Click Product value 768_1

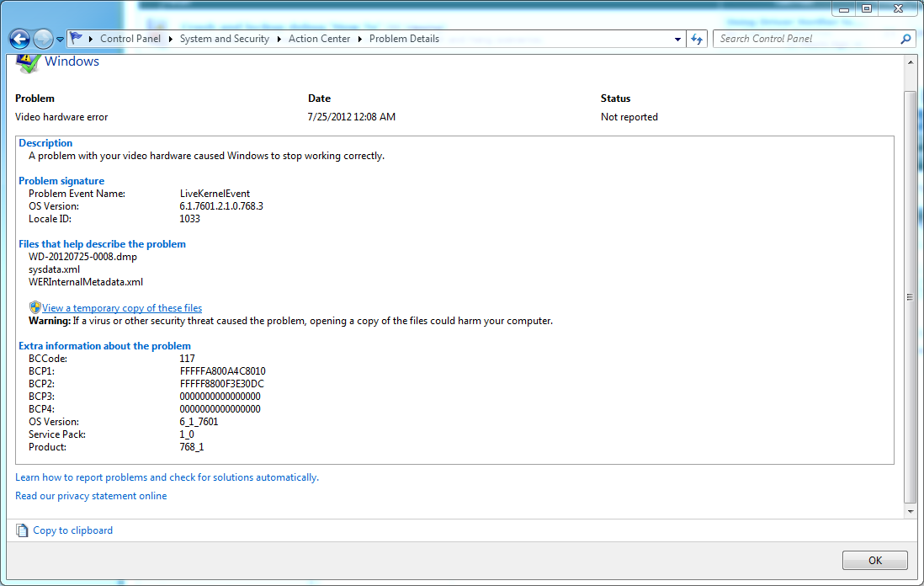pyautogui.click(x=192, y=447)
